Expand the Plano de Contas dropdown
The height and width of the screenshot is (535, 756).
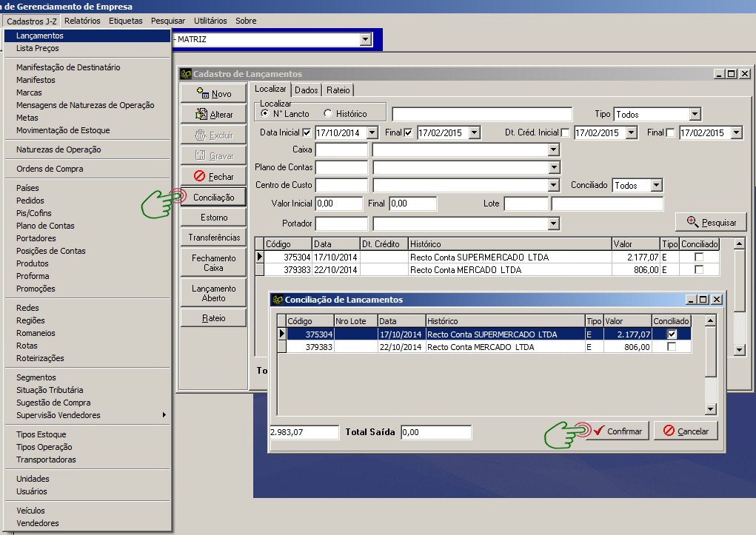(x=553, y=167)
